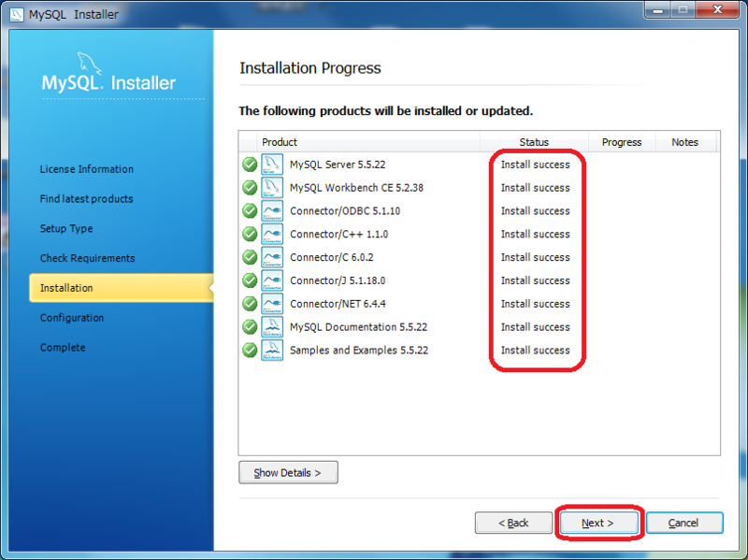The image size is (748, 560).
Task: Go to previous step with Back button
Action: pyautogui.click(x=513, y=524)
